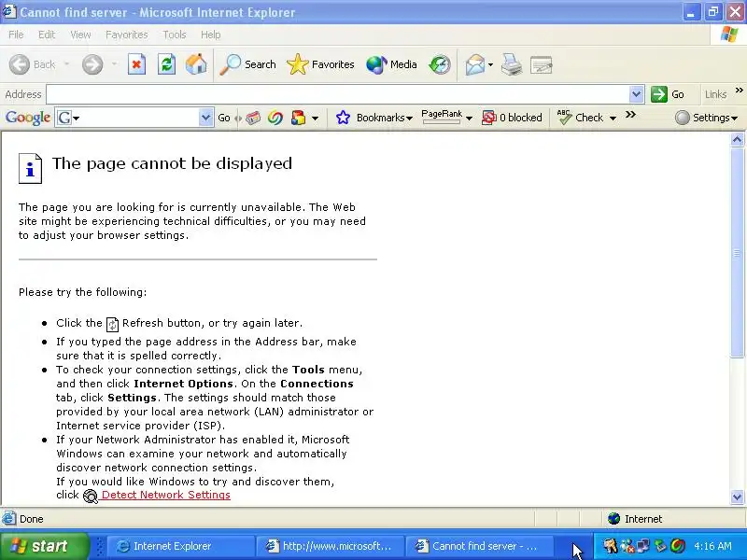Click the network computers tray icon
The image size is (747, 560).
point(643,546)
